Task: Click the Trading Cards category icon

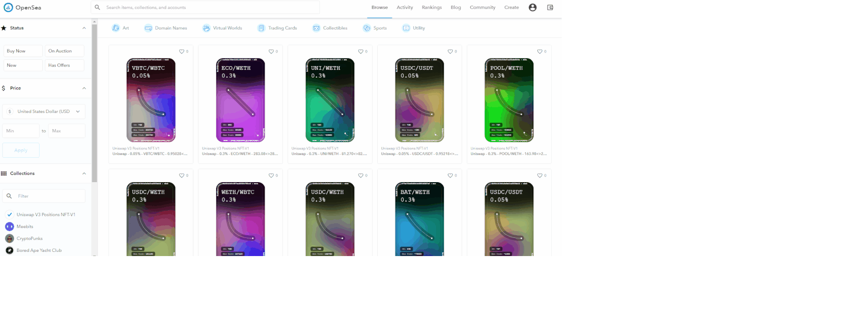Action: point(262,28)
